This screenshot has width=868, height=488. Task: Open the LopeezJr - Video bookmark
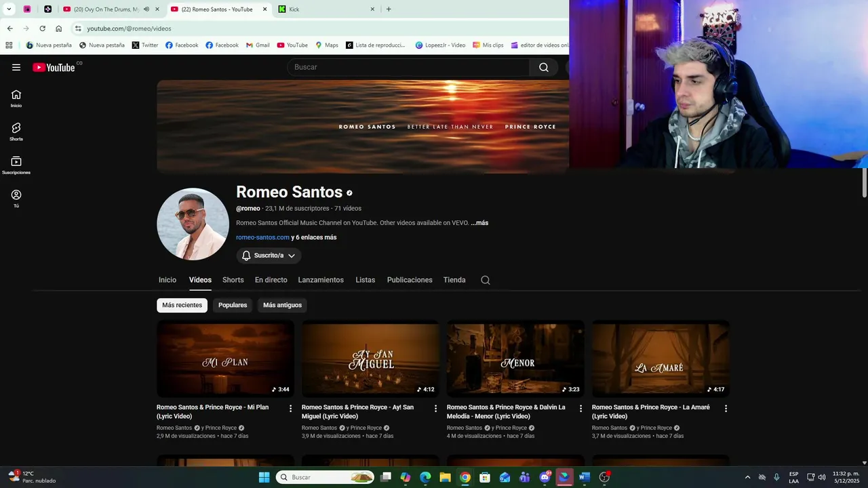coord(440,45)
